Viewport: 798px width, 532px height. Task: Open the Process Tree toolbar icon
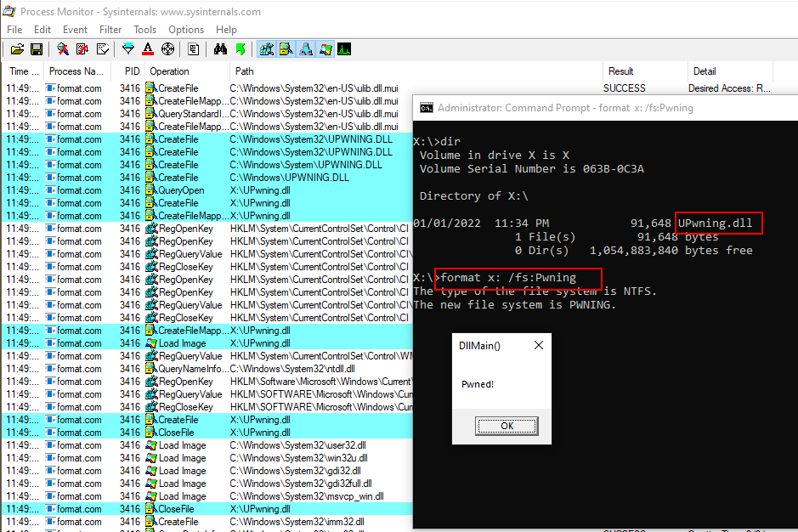pyautogui.click(x=194, y=49)
